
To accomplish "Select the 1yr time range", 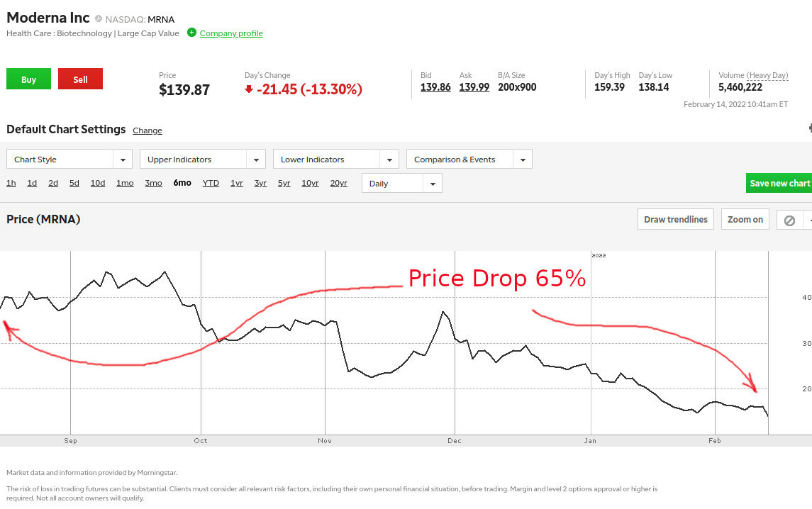I will [237, 183].
